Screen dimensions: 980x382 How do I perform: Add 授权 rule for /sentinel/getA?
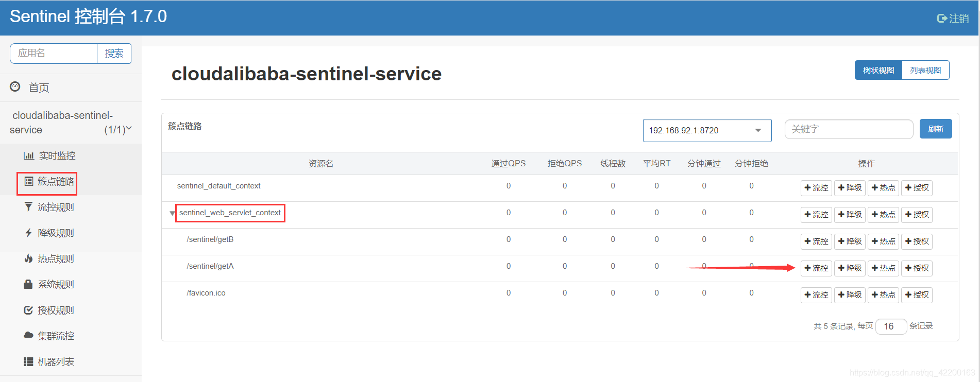pyautogui.click(x=917, y=268)
